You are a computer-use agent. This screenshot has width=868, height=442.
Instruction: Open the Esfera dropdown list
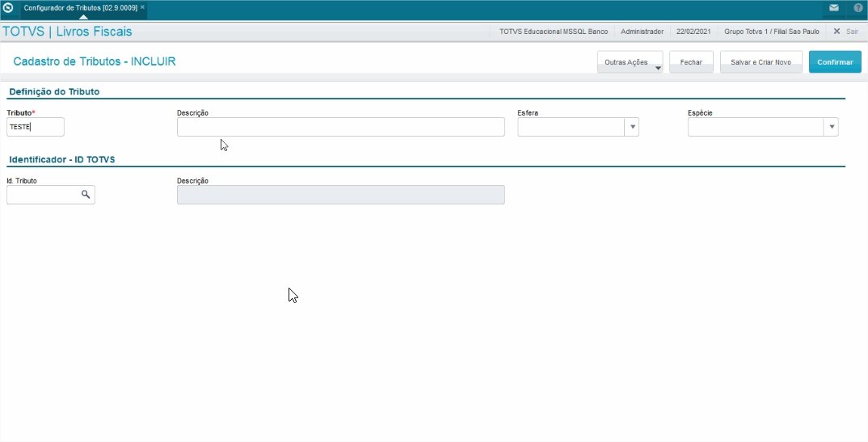click(632, 127)
